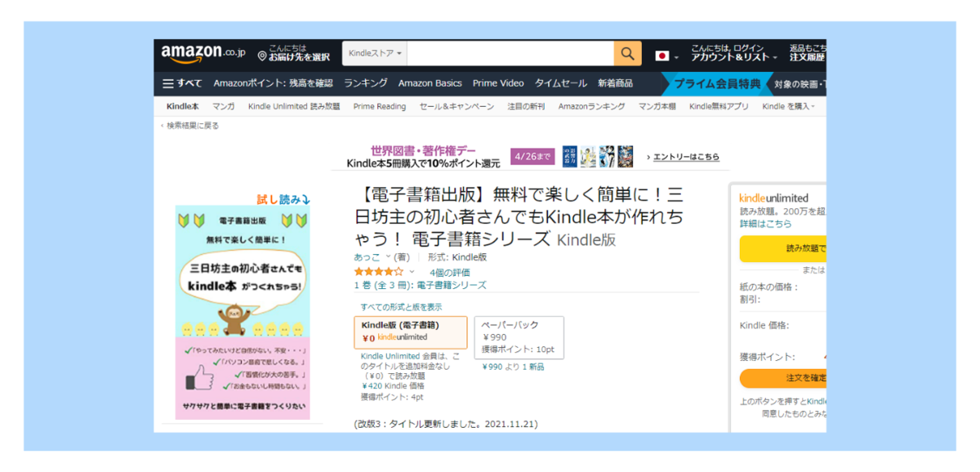The image size is (980, 472).
Task: Select the 注目の新刊 tab
Action: [x=526, y=106]
